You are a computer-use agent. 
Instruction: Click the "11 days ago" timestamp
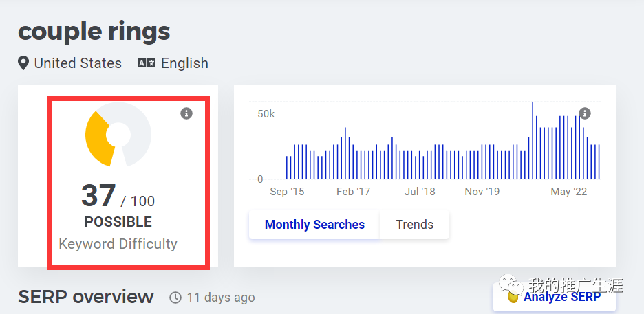(221, 298)
